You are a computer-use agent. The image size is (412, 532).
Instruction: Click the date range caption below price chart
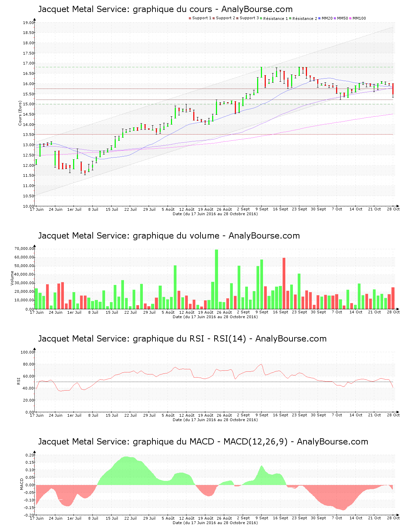coord(215,214)
